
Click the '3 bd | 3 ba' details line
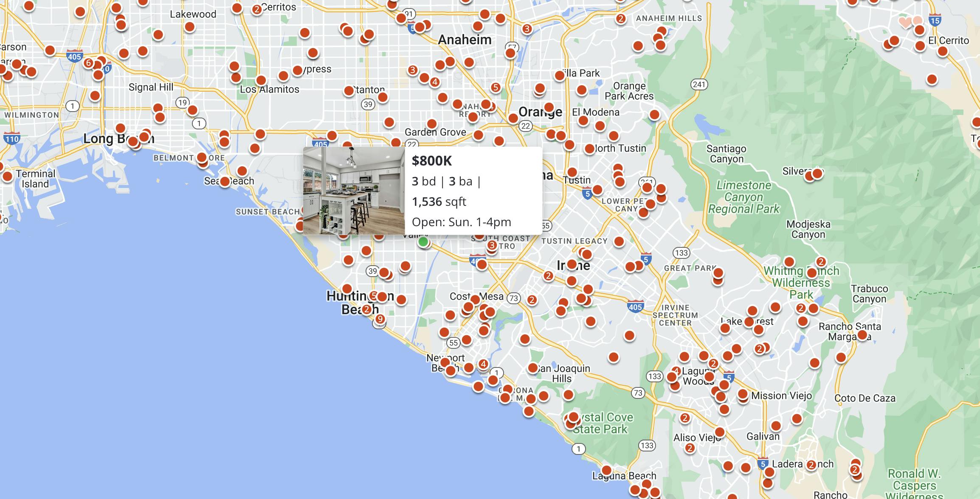(446, 182)
